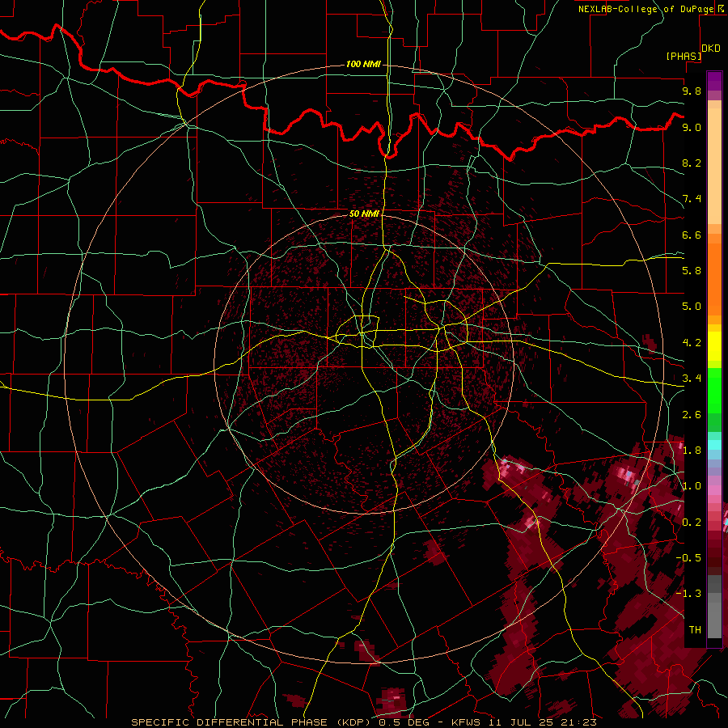Click the 6.6 value on color scale
Image resolution: width=728 pixels, height=728 pixels.
coord(692,235)
